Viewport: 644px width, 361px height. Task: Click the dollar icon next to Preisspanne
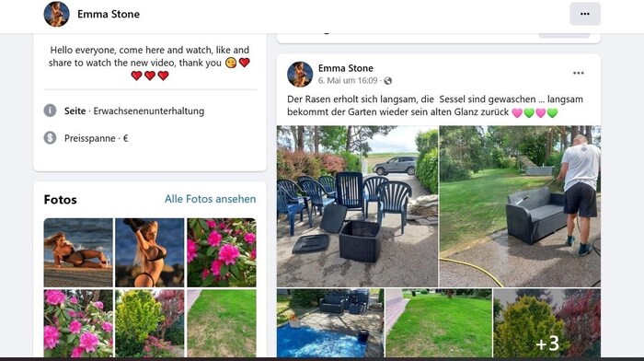point(50,138)
